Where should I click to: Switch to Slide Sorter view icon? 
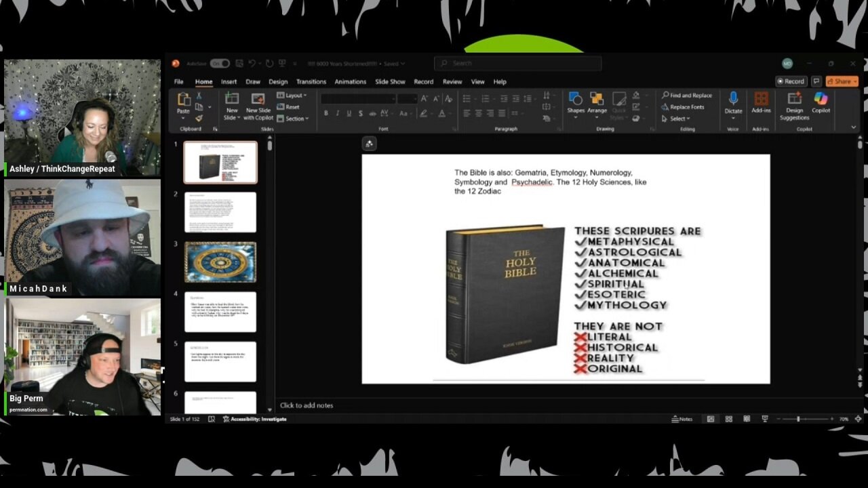point(729,420)
